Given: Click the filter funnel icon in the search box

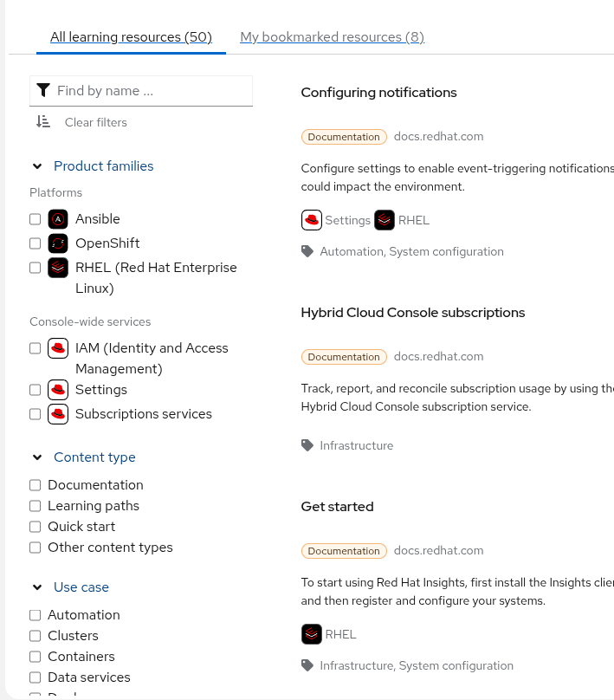Looking at the screenshot, I should (x=44, y=90).
